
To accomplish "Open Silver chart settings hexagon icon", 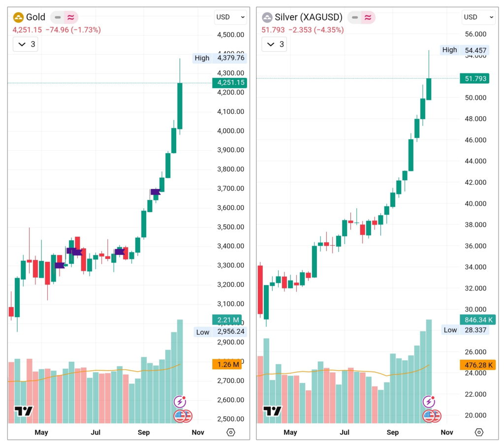I will [x=479, y=432].
